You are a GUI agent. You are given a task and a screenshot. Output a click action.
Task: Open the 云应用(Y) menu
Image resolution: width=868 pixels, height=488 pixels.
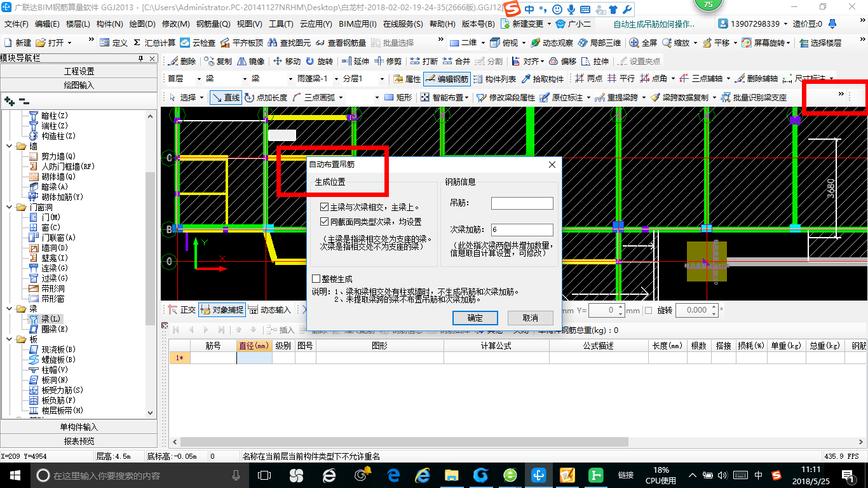pyautogui.click(x=315, y=24)
